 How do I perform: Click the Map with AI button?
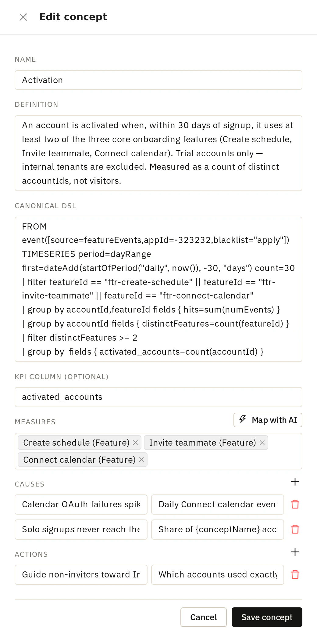click(268, 420)
